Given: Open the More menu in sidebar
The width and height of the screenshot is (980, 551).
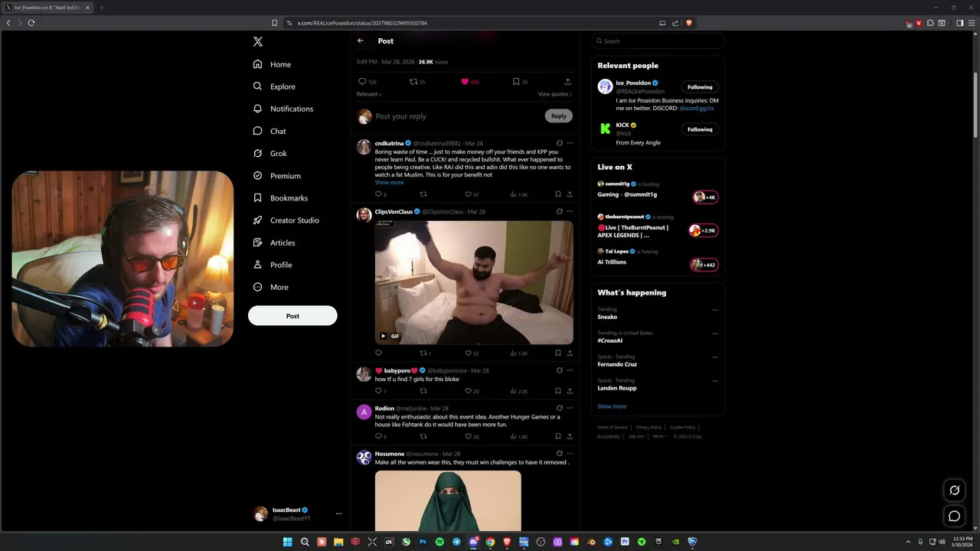Looking at the screenshot, I should 270,287.
